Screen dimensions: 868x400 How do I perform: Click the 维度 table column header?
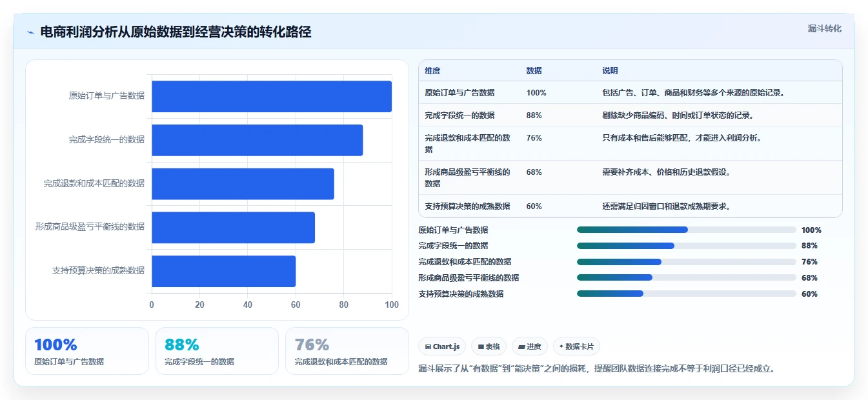pyautogui.click(x=432, y=71)
